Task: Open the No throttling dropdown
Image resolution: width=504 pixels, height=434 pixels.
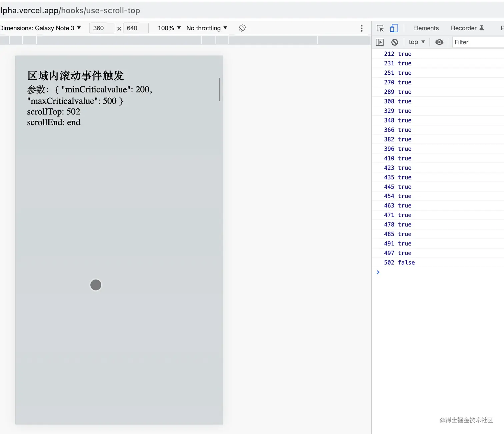Action: click(x=206, y=28)
